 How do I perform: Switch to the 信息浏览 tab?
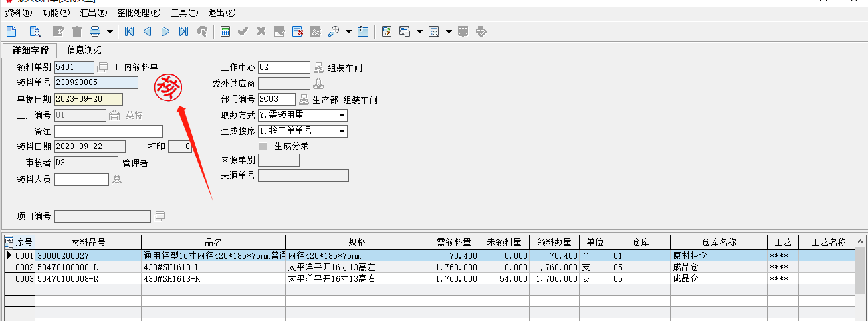pyautogui.click(x=84, y=50)
